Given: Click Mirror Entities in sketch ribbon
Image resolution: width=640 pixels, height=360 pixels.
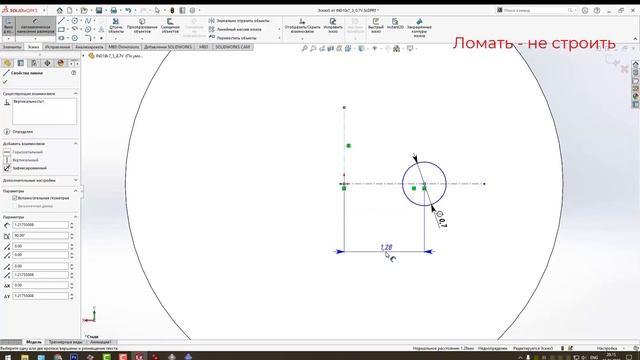Looking at the screenshot, I should tap(239, 20).
